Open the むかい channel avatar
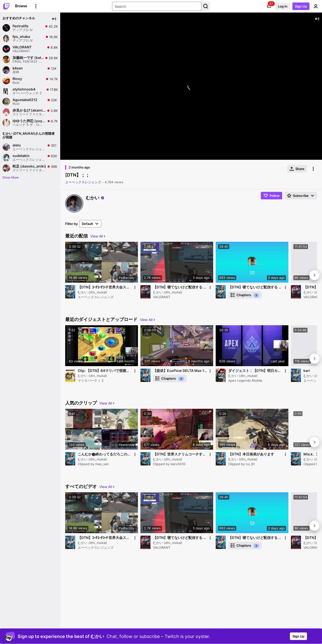The width and height of the screenshot is (322, 644). tap(74, 203)
